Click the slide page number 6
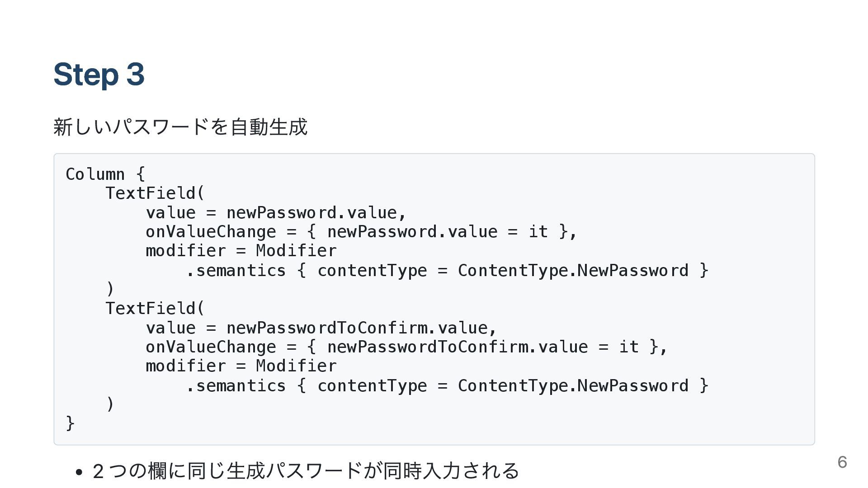Viewport: 868px width, 488px height. click(x=842, y=462)
